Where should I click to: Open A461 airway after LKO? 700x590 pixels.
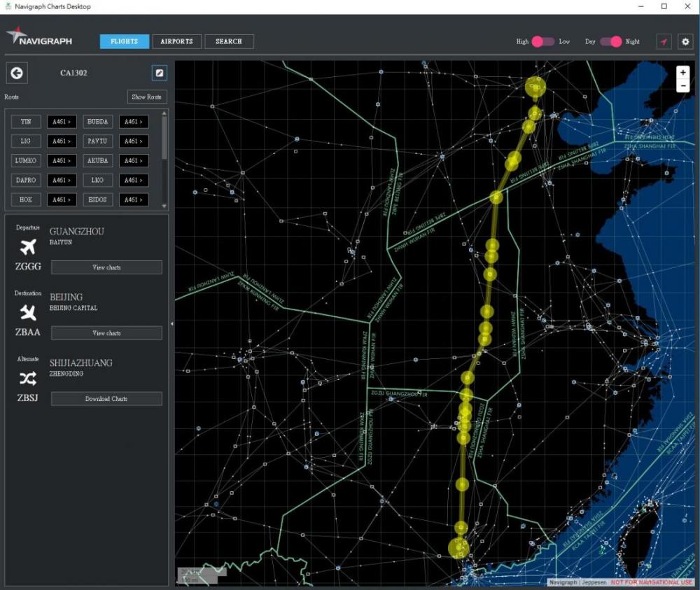pos(134,181)
